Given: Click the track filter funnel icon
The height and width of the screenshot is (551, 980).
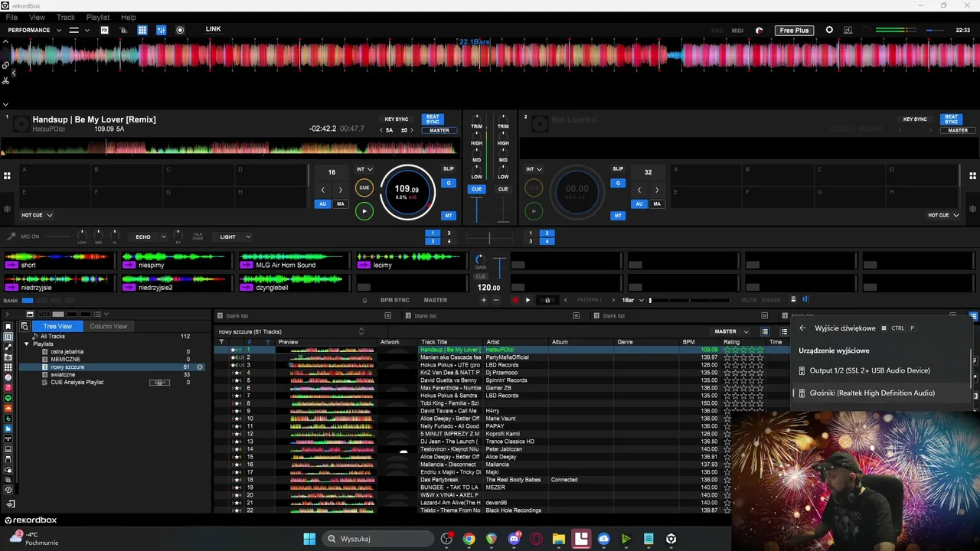Looking at the screenshot, I should click(x=222, y=342).
